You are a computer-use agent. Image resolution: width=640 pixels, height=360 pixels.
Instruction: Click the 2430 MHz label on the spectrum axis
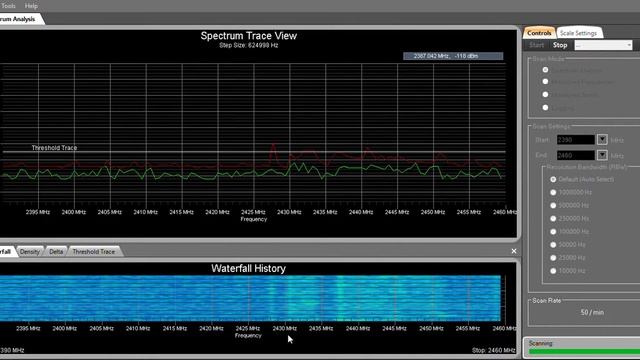coord(289,212)
